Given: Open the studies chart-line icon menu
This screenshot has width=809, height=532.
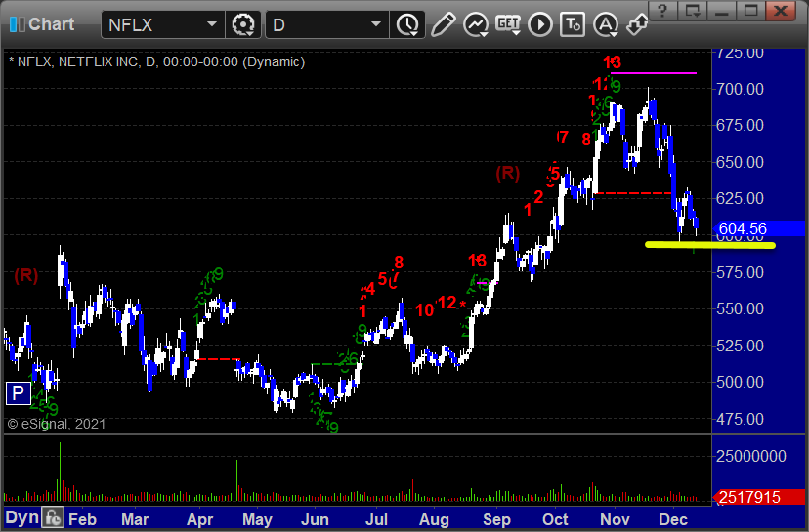Looking at the screenshot, I should (476, 24).
